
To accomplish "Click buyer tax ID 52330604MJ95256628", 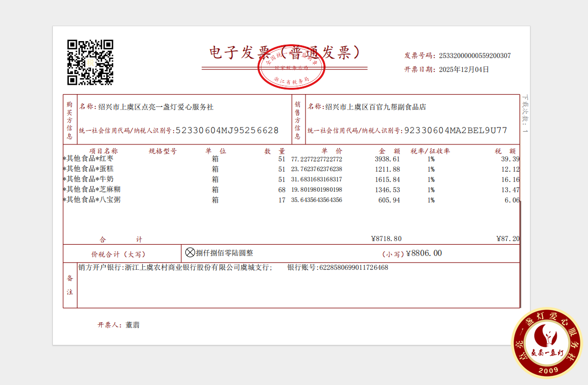I will pyautogui.click(x=227, y=131).
